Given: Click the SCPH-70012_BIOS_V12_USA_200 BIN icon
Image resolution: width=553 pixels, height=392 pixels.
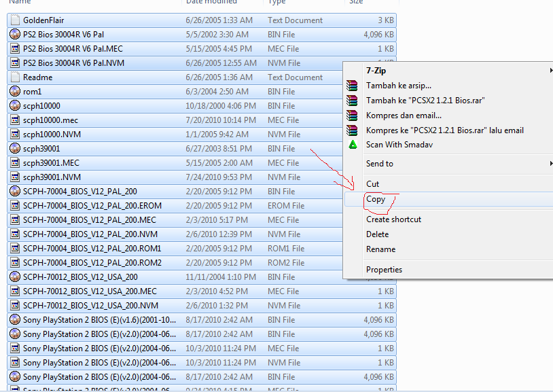Looking at the screenshot, I should click(15, 277).
